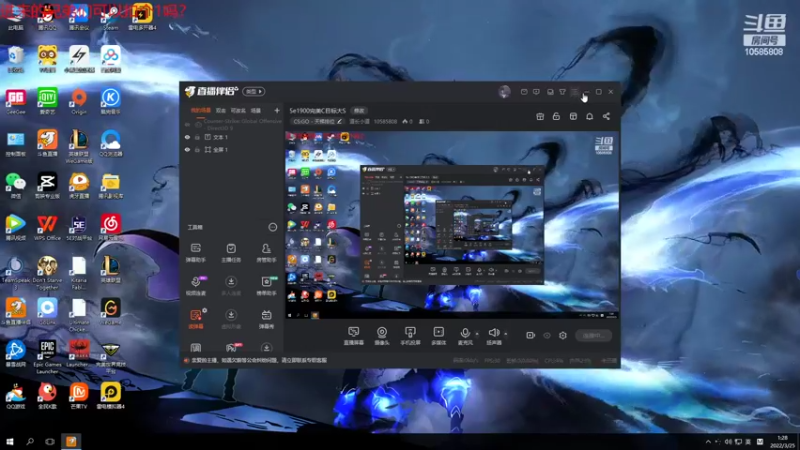Open the 视频连麦 microphone tool
The width and height of the screenshot is (800, 450).
click(x=195, y=286)
